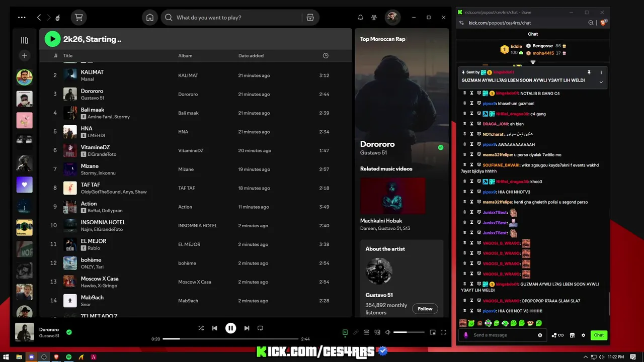Open Connect to a device
This screenshot has width=644, height=362.
point(377,332)
